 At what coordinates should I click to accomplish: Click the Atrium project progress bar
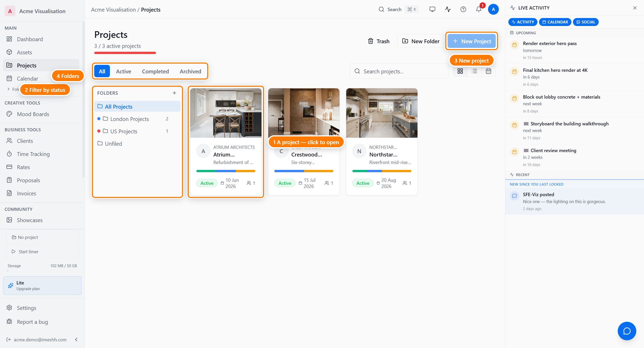(x=226, y=171)
